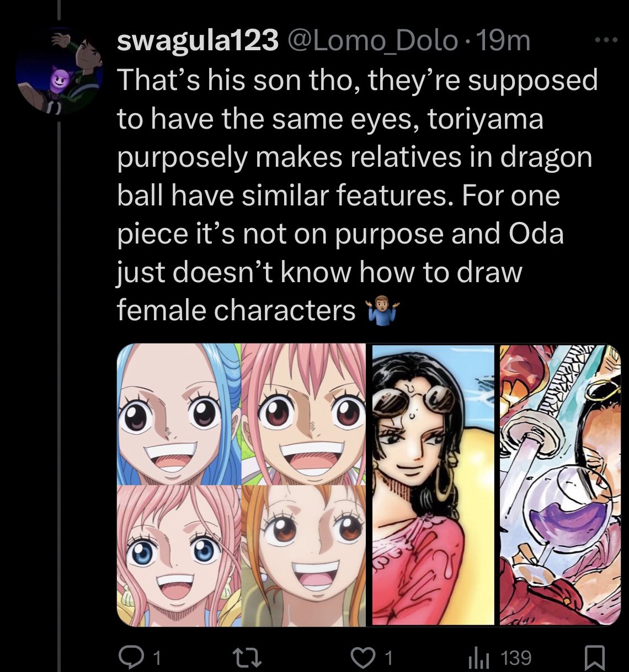Image resolution: width=629 pixels, height=672 pixels.
Task: Bookmark the tweet with the bookmark icon
Action: point(594,658)
